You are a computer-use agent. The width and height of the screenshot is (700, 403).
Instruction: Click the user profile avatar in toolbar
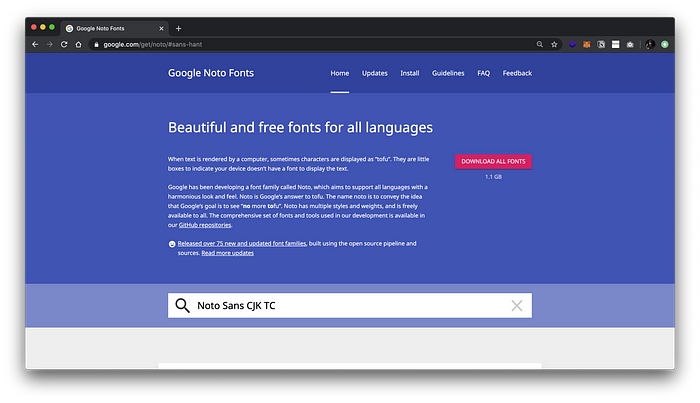[x=650, y=44]
